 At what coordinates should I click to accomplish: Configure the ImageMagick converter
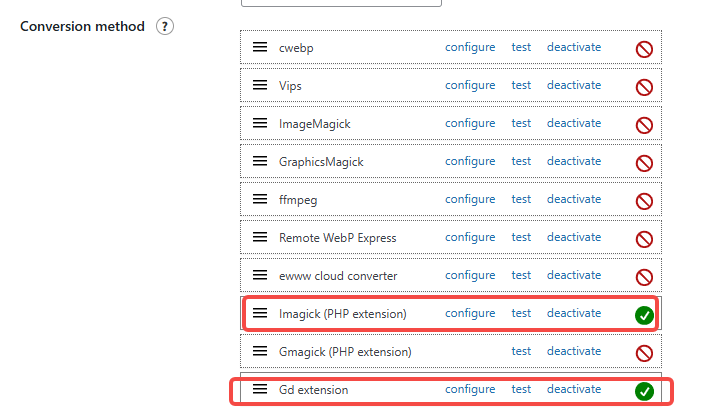[470, 123]
